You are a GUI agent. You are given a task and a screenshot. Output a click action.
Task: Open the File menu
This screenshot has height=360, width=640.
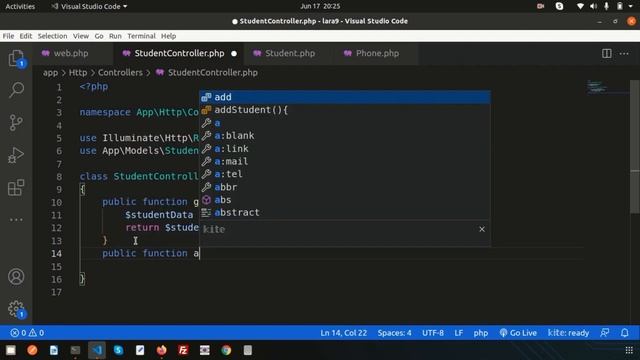tap(8, 36)
